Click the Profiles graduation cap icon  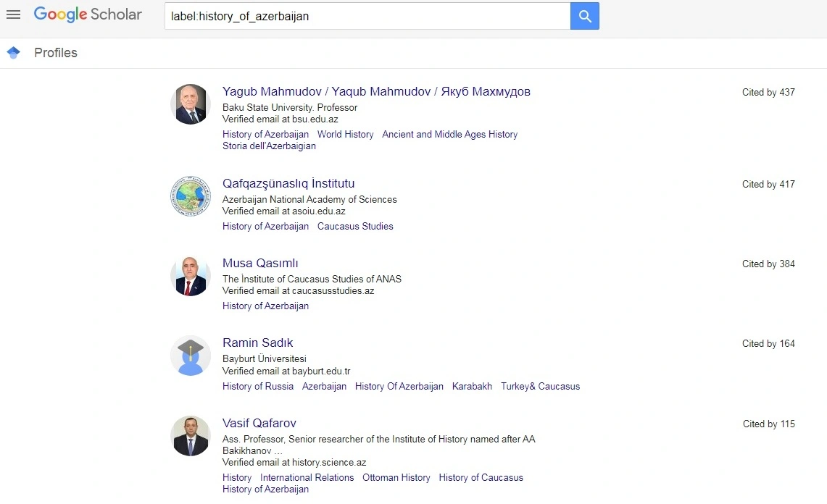13,53
